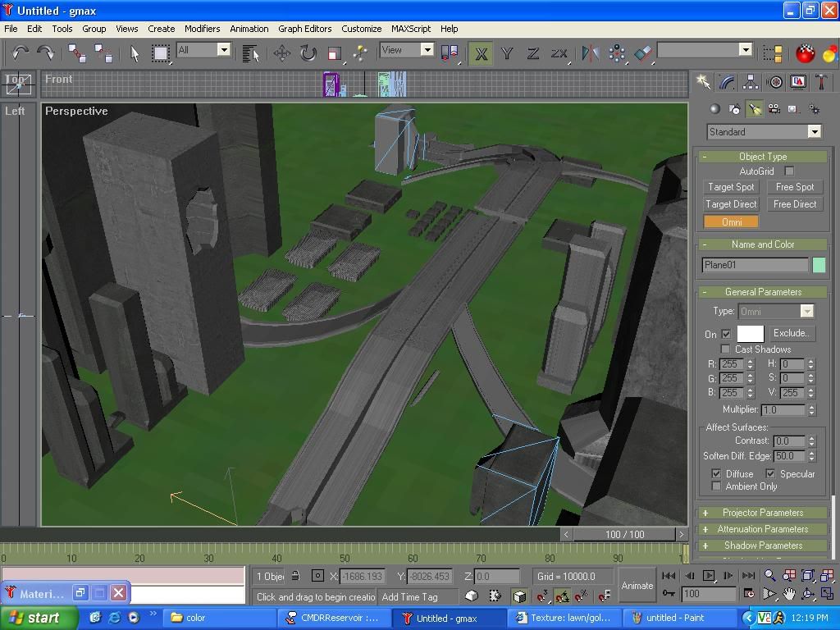
Task: Activate the Select and Move tool
Action: click(282, 53)
